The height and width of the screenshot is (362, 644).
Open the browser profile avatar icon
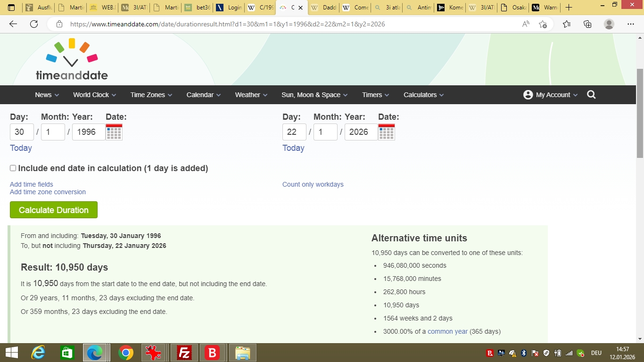(x=609, y=24)
